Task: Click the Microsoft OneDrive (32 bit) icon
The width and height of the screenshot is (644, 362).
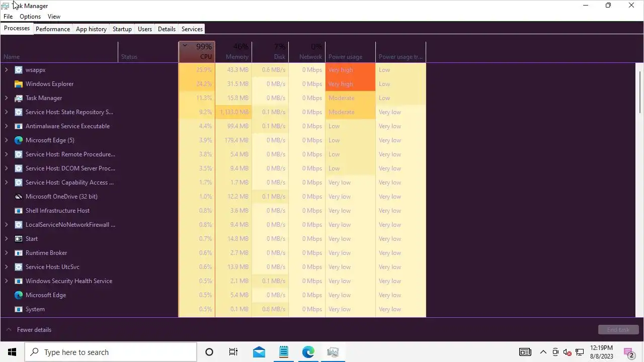Action: click(19, 197)
